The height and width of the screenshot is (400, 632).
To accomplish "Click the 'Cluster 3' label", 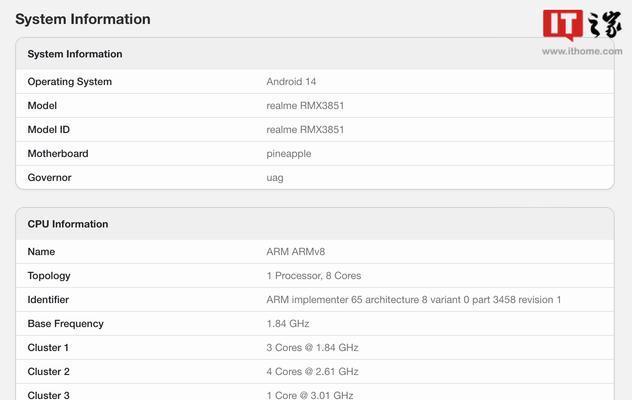I will pos(48,395).
